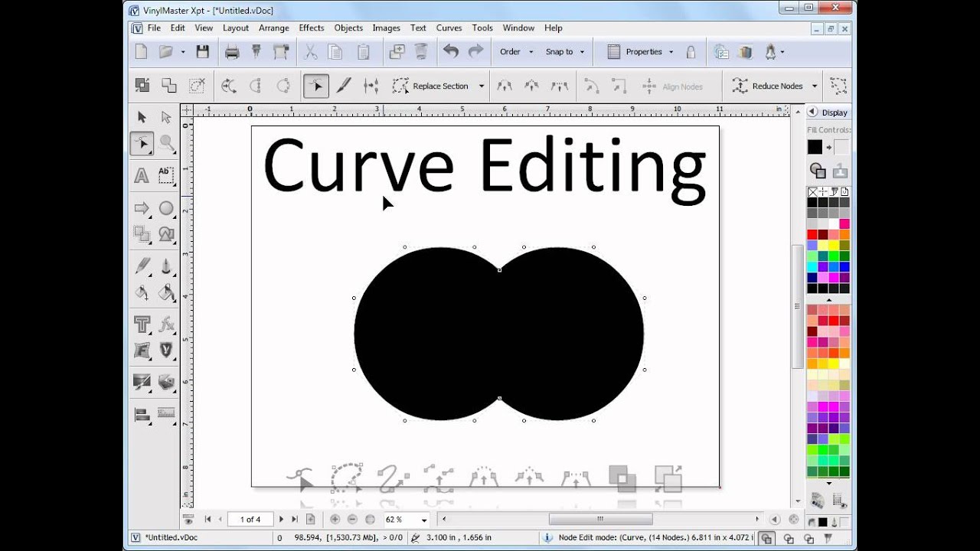The width and height of the screenshot is (980, 551).
Task: Open the File menu
Action: tap(154, 28)
